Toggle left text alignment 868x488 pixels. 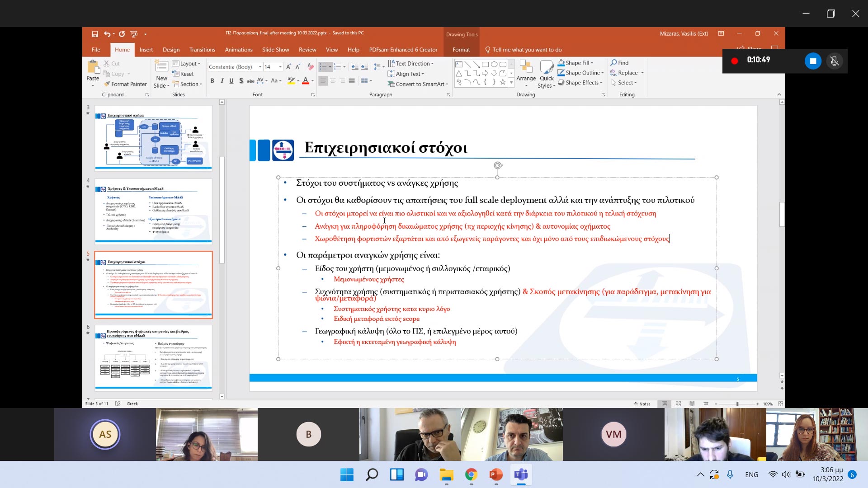tap(323, 81)
